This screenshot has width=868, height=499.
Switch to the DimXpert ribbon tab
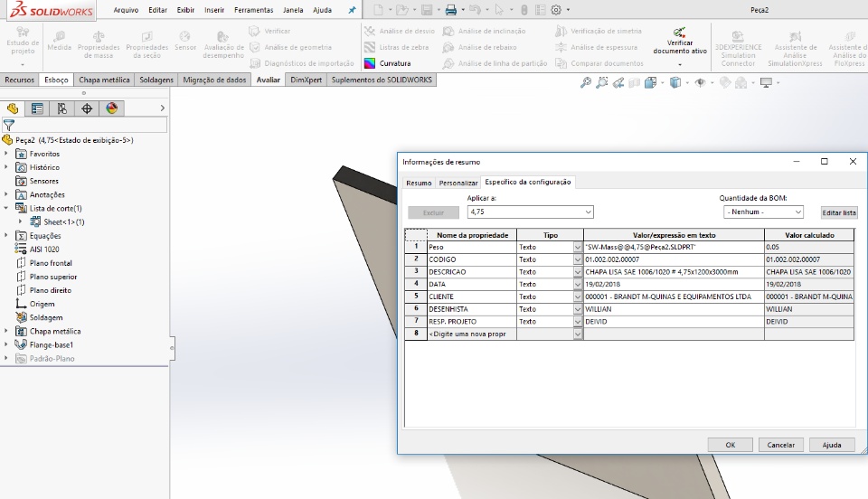pyautogui.click(x=307, y=80)
